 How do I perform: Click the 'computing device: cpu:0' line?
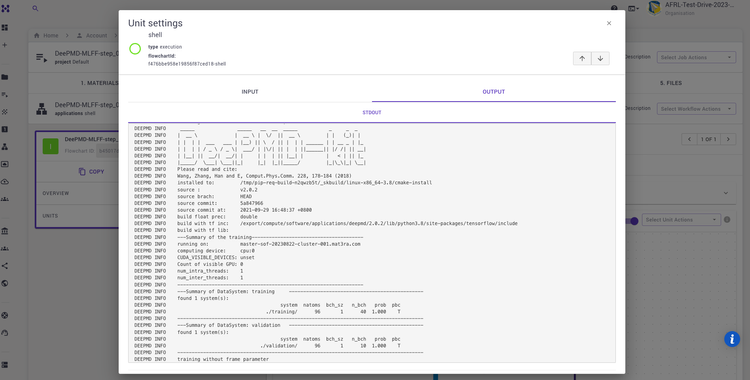tap(216, 251)
